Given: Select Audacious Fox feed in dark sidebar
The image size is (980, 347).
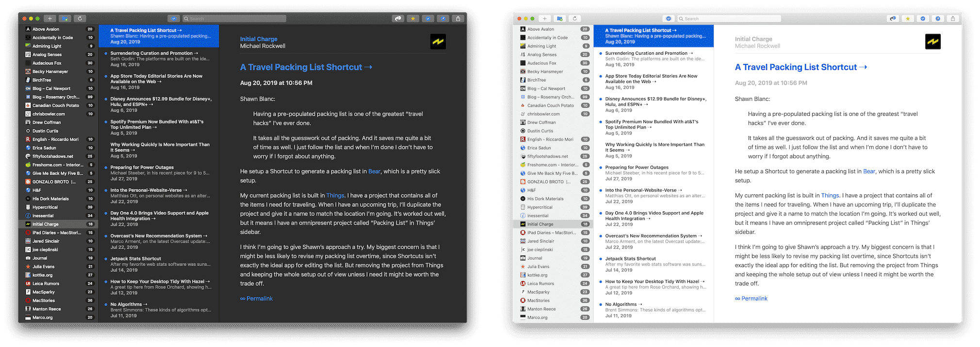Looking at the screenshot, I should coord(58,63).
